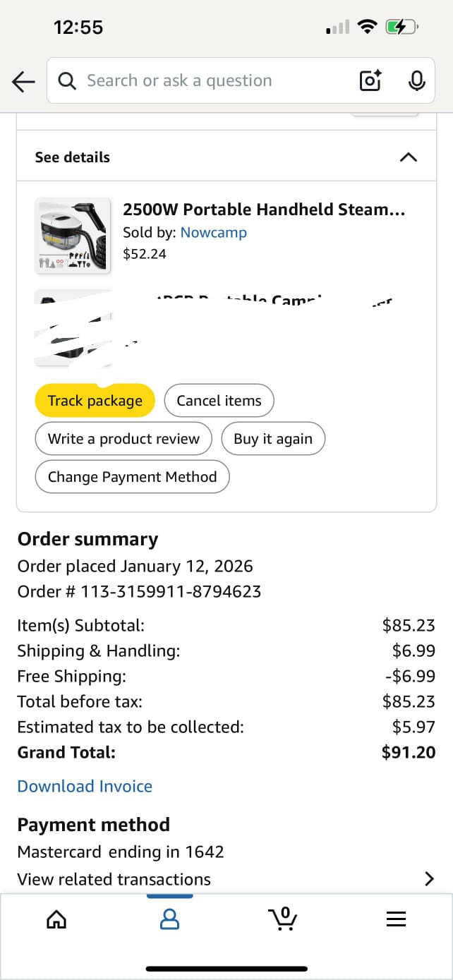The height and width of the screenshot is (980, 453).
Task: Click the Download Invoice link
Action: click(x=85, y=786)
